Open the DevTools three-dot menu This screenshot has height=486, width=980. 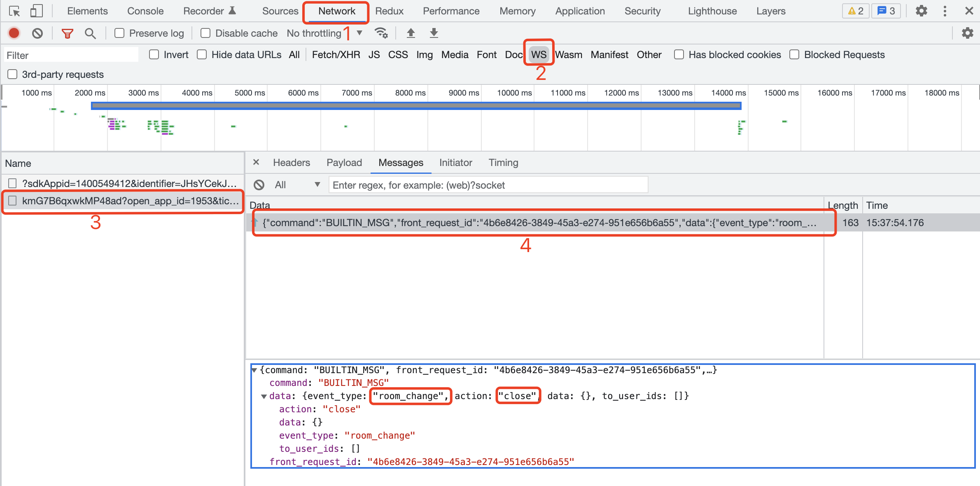[945, 11]
